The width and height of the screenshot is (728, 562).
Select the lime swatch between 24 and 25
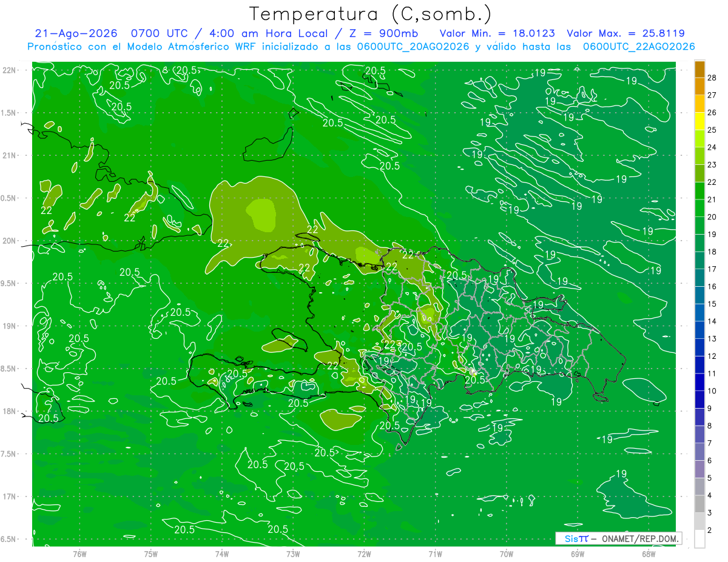pyautogui.click(x=699, y=139)
